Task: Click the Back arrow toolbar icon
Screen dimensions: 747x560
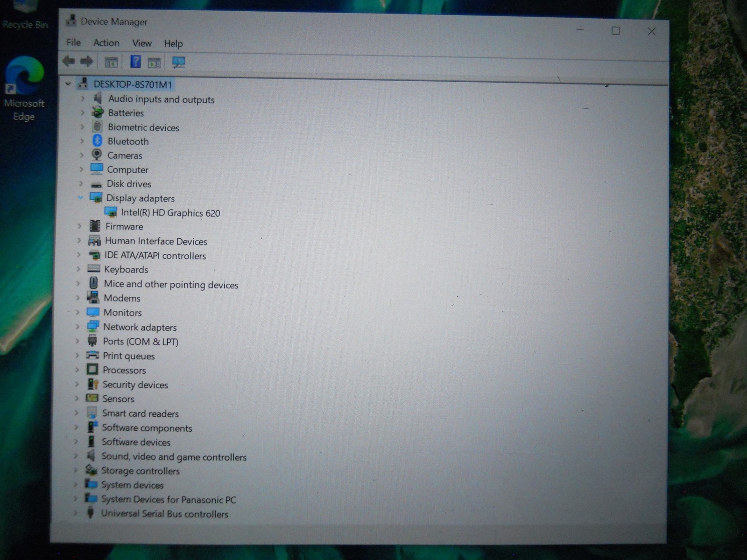Action: 69,61
